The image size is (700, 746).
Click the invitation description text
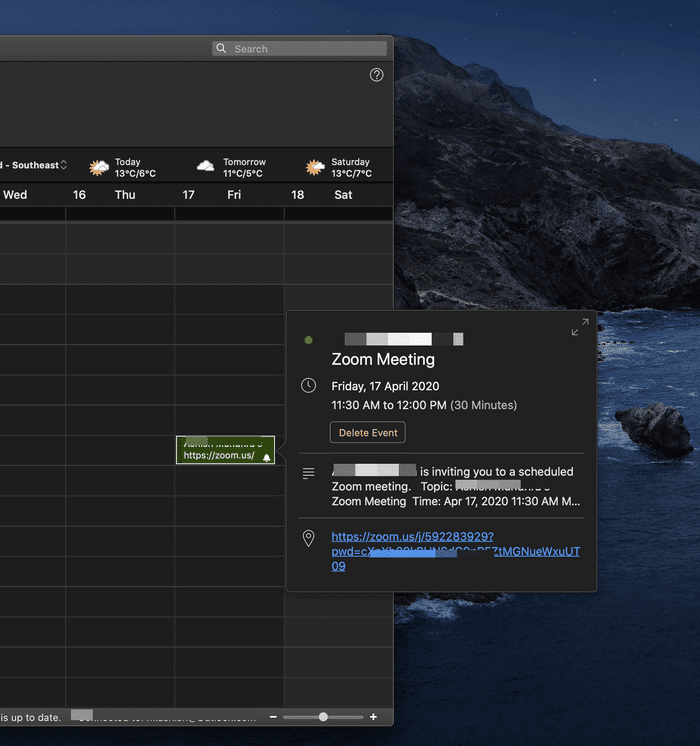tap(455, 486)
